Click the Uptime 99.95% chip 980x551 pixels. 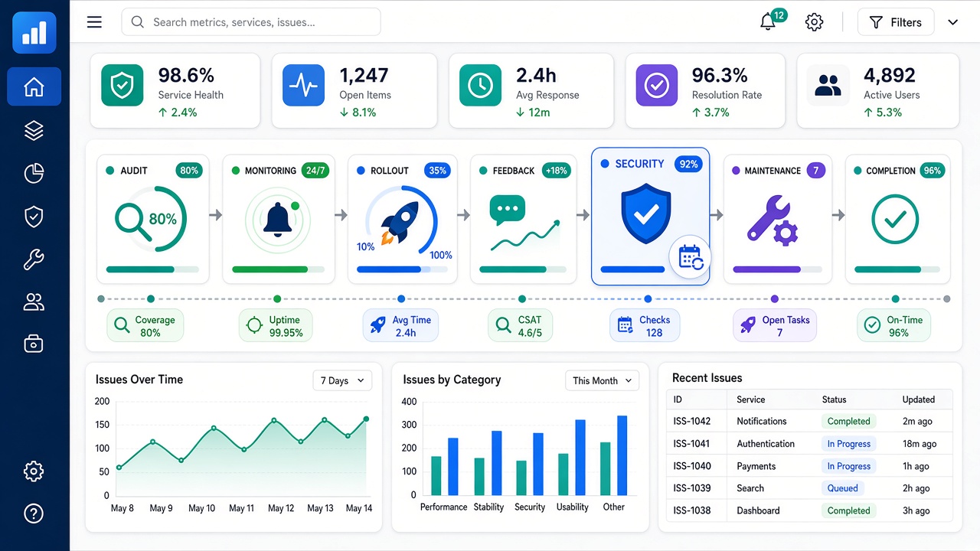[276, 326]
